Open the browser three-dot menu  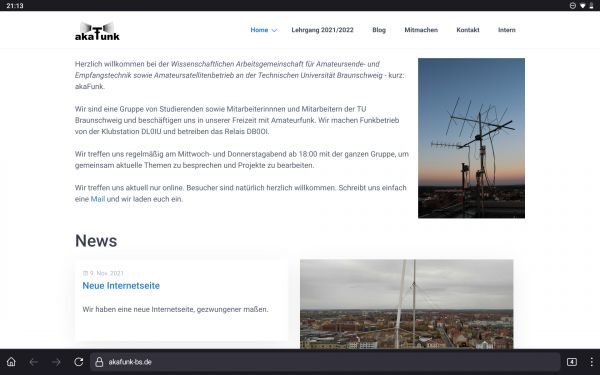pos(591,362)
